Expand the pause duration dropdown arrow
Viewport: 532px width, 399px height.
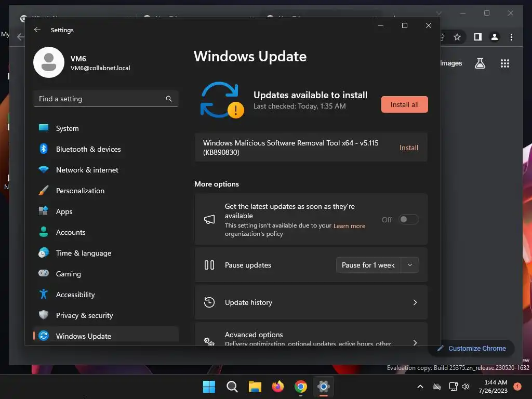click(x=410, y=265)
